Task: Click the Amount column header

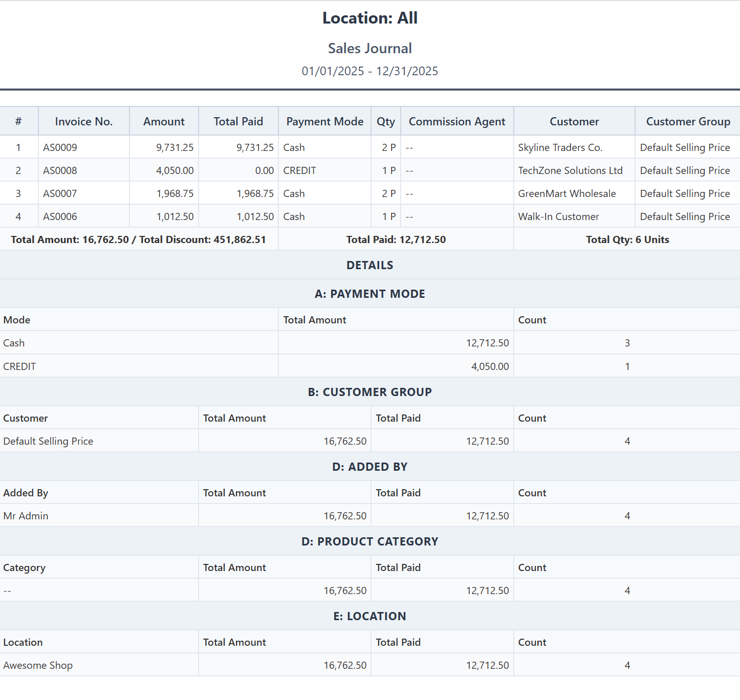Action: point(164,121)
